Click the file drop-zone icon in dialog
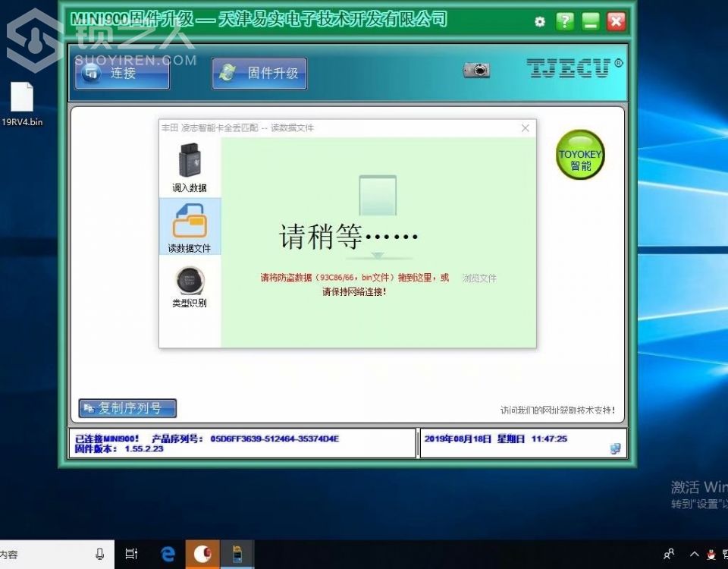 click(x=378, y=195)
